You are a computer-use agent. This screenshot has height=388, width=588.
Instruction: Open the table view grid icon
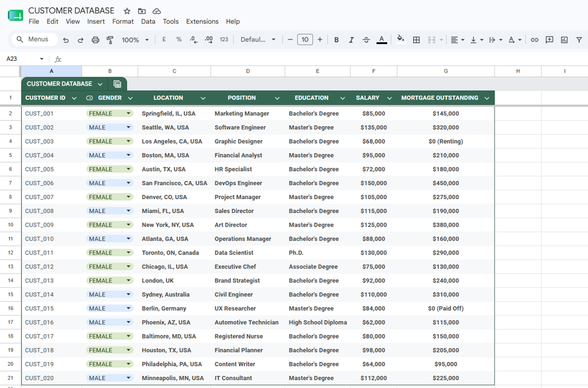pos(118,84)
